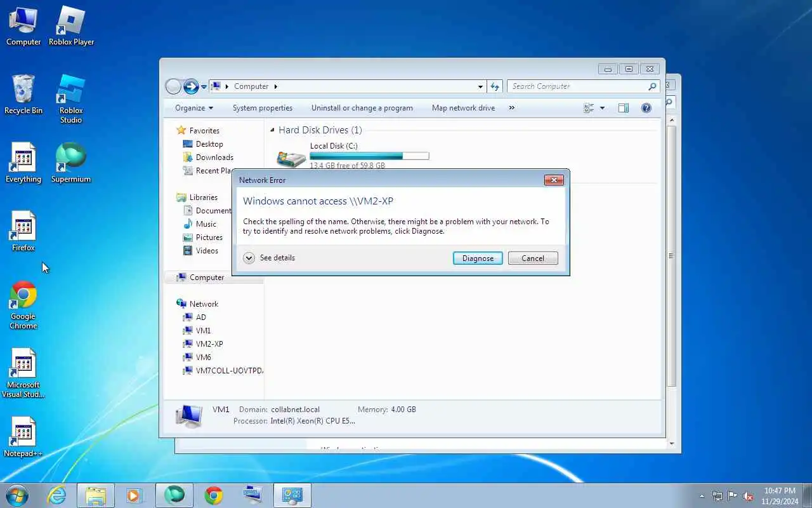Click the Explorer Help icon
The image size is (812, 508).
[x=646, y=108]
